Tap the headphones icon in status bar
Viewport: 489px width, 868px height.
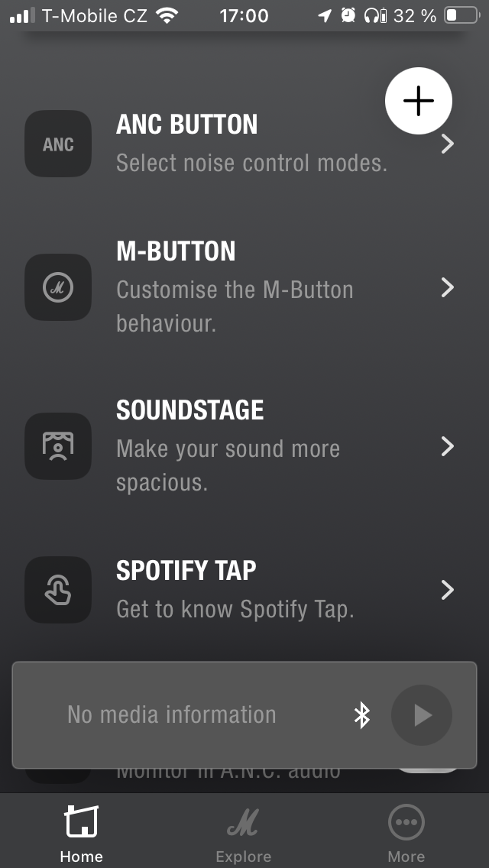pos(373,15)
